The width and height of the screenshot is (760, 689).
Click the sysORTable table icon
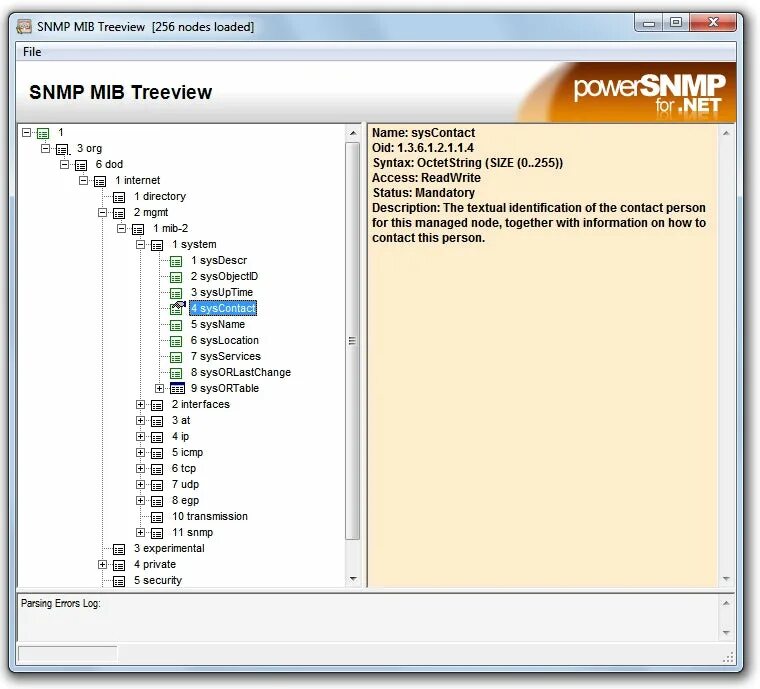pos(177,389)
